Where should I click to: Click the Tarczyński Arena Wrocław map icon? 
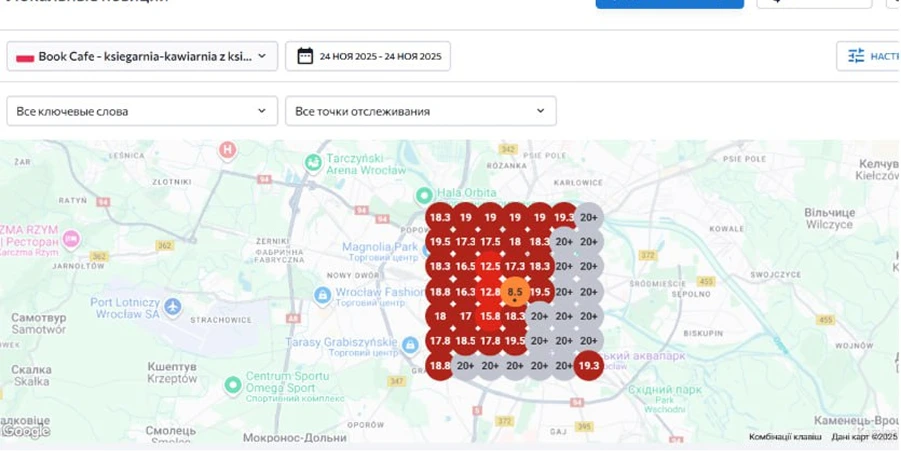314,163
